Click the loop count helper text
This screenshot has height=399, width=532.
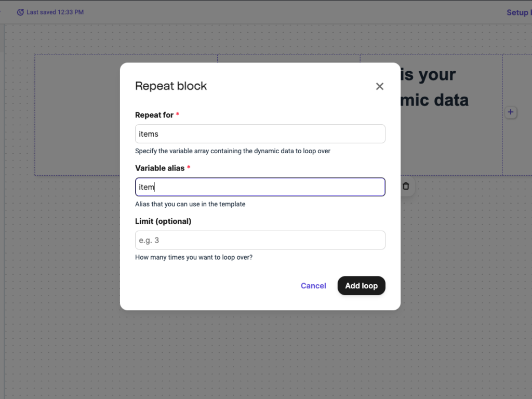(x=194, y=257)
